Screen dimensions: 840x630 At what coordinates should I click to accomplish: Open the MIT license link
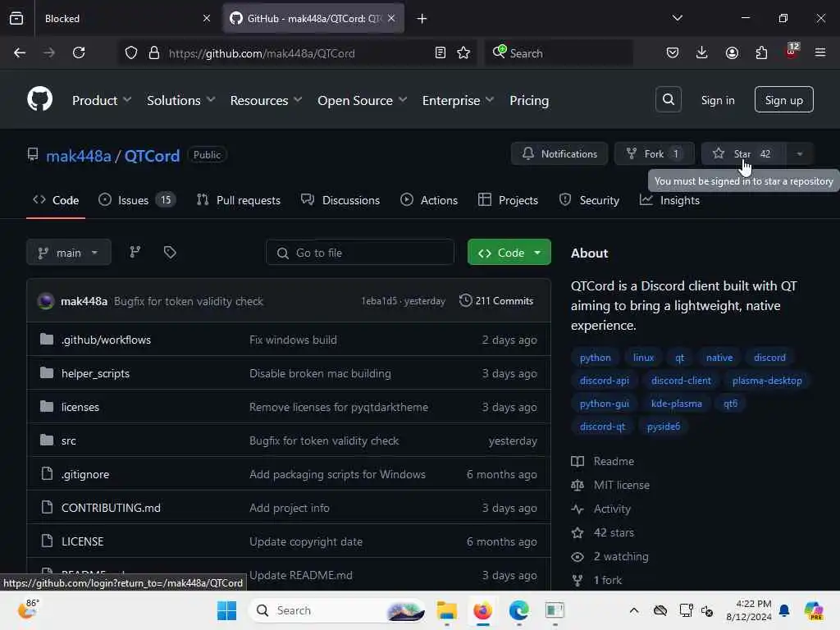622,486
